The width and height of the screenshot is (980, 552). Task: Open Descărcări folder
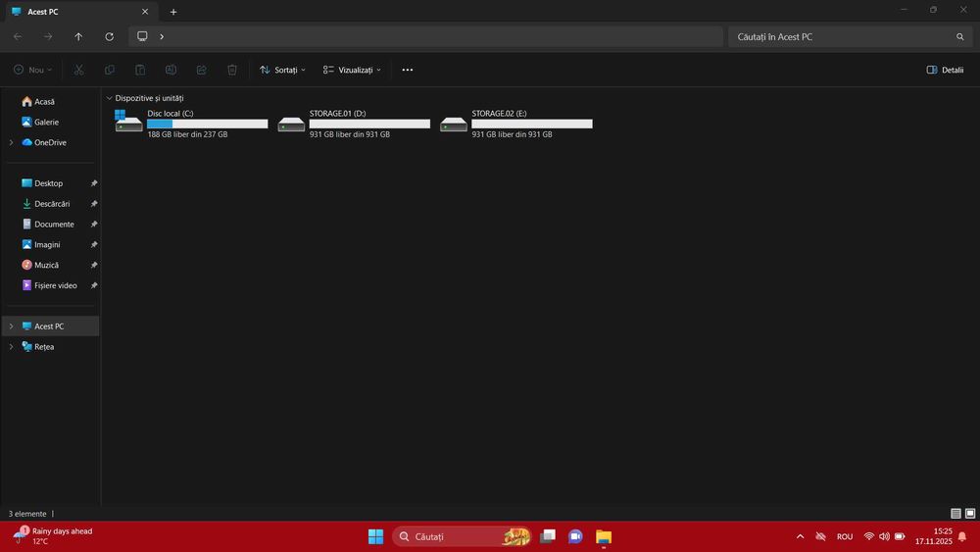pos(50,204)
